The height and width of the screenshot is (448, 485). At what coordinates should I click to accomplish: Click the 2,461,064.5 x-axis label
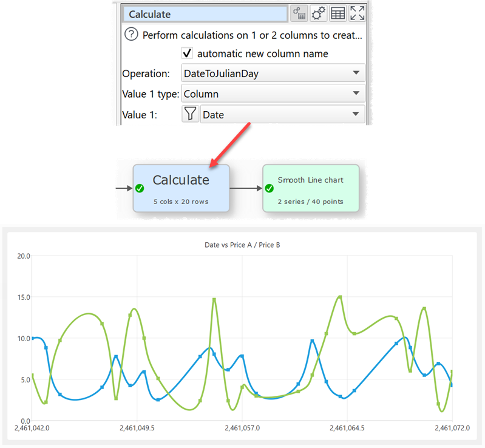[347, 428]
